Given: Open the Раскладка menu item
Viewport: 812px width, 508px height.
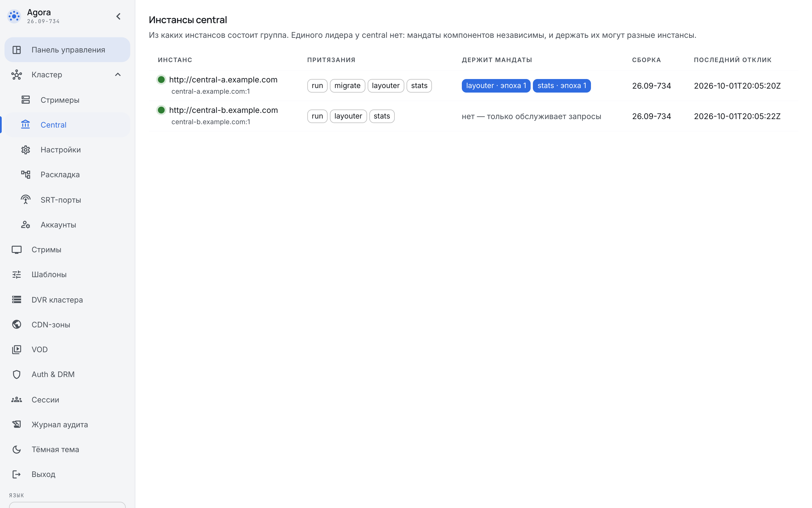Looking at the screenshot, I should click(x=67, y=174).
